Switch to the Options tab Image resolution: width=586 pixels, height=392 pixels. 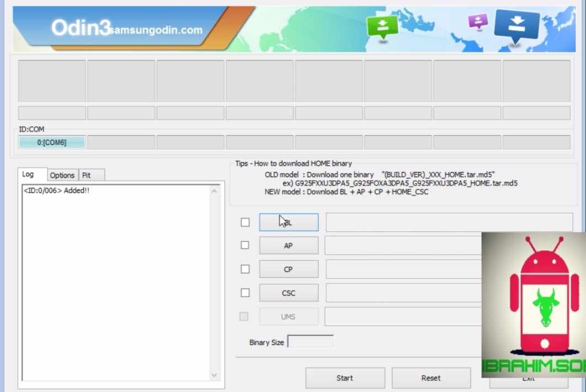tap(62, 175)
